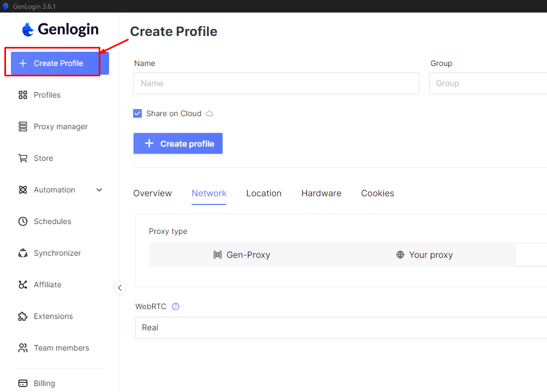Click the WebRTC help question mark icon
The image size is (547, 392).
(176, 306)
